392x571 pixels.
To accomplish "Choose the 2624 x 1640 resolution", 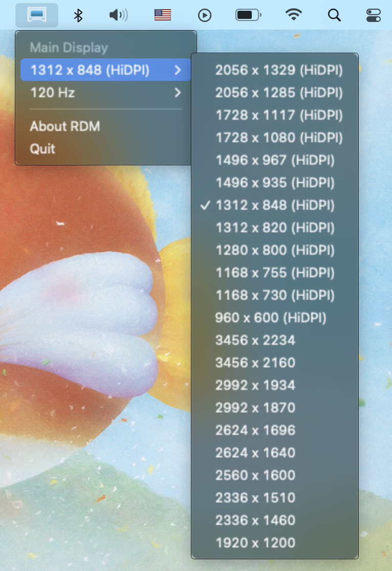I will pos(275,453).
